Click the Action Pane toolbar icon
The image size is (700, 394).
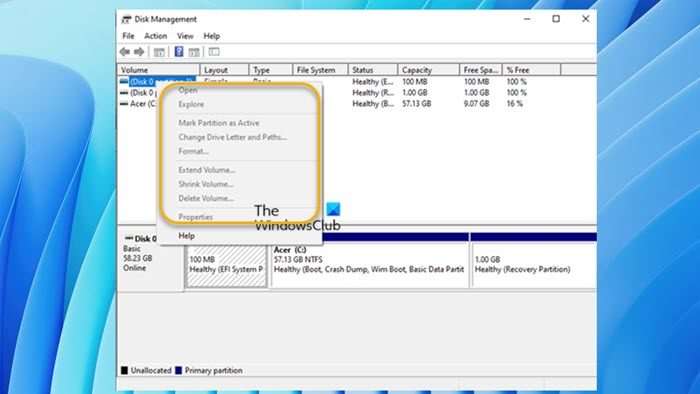tap(194, 52)
